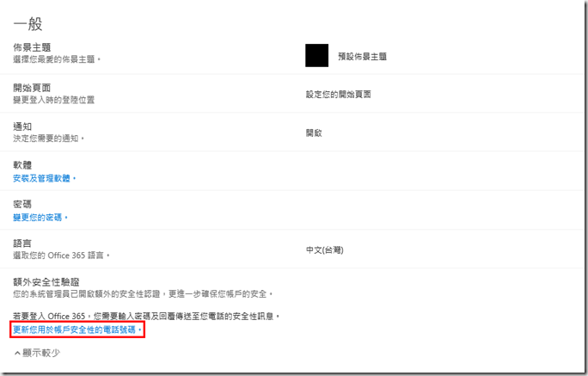This screenshot has width=588, height=376.
Task: Select the 佈景主題 settings row heading
Action: [32, 47]
